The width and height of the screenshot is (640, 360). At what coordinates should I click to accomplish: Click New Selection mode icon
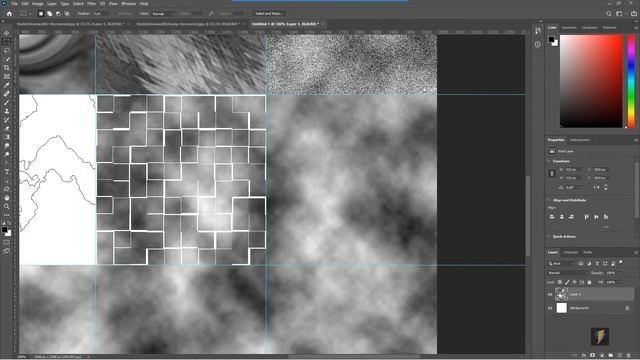41,13
